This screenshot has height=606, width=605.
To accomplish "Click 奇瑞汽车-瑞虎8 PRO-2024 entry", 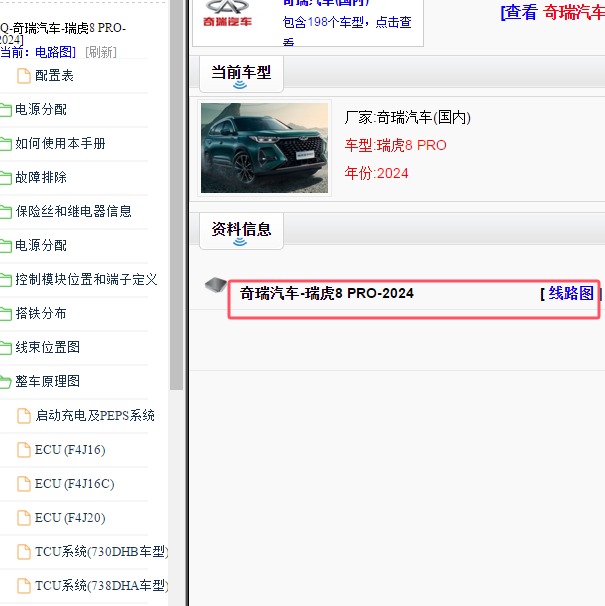I will pos(327,293).
